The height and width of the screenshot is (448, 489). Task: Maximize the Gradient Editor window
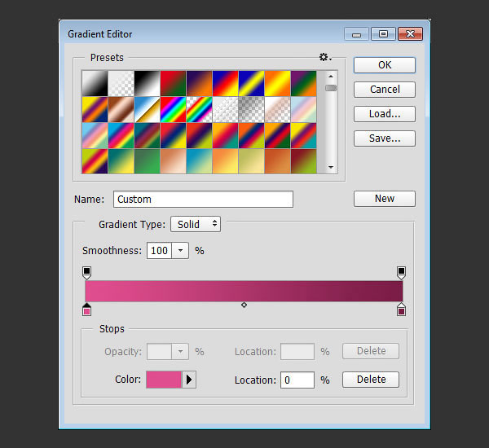click(x=383, y=34)
